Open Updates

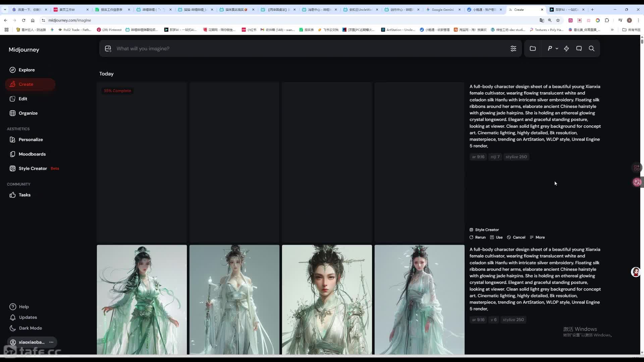pyautogui.click(x=23, y=317)
